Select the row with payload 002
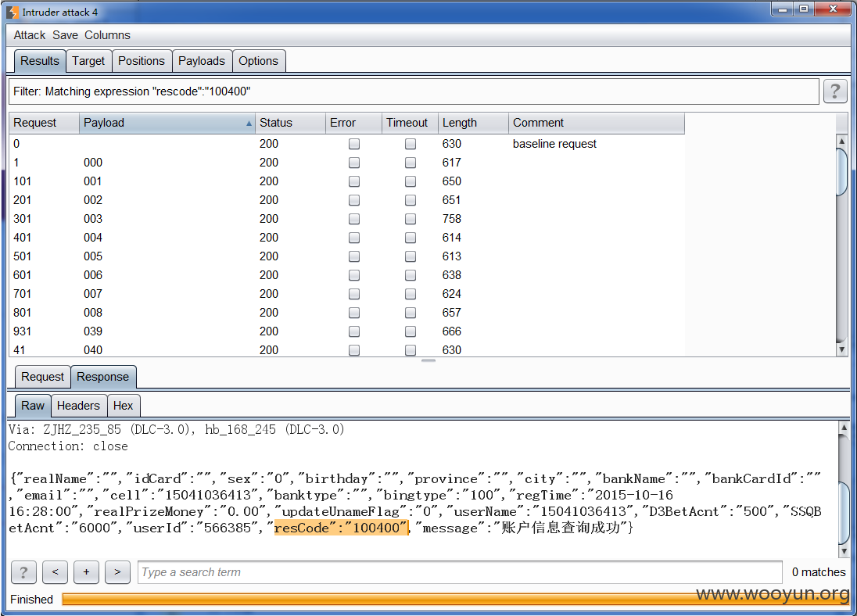 click(346, 200)
